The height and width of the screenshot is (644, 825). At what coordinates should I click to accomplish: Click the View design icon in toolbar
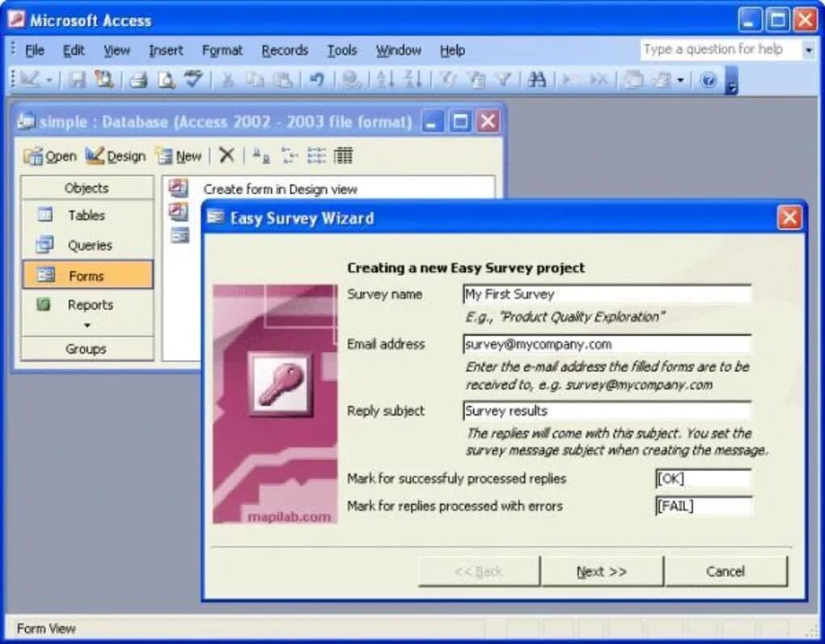pos(30,79)
